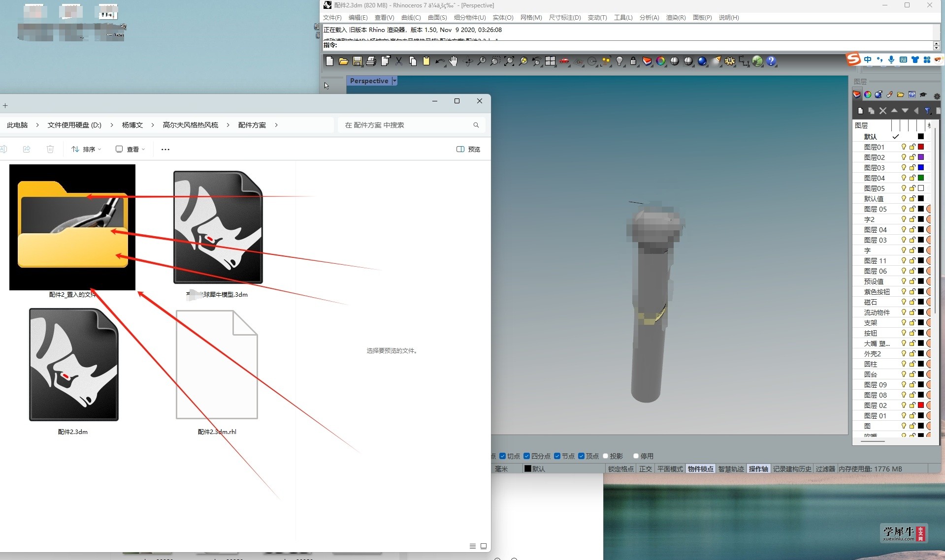This screenshot has height=560, width=945.
Task: Toggle 物件锁点 in status bar
Action: pos(701,469)
